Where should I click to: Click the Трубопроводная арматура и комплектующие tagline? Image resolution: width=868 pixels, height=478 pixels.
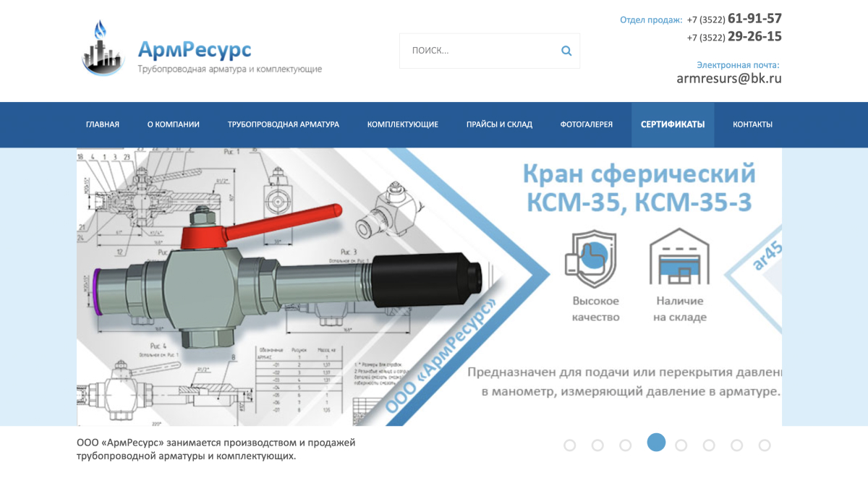coord(230,69)
